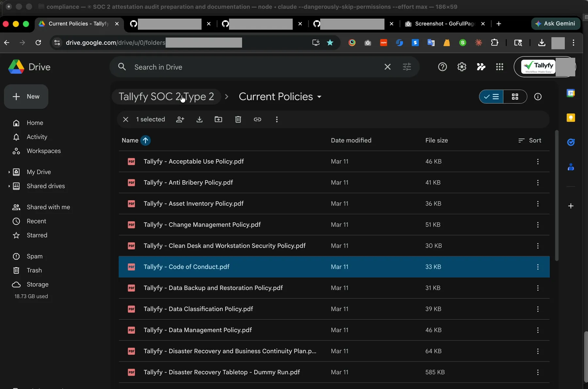Open Workspaces in sidebar

click(43, 151)
